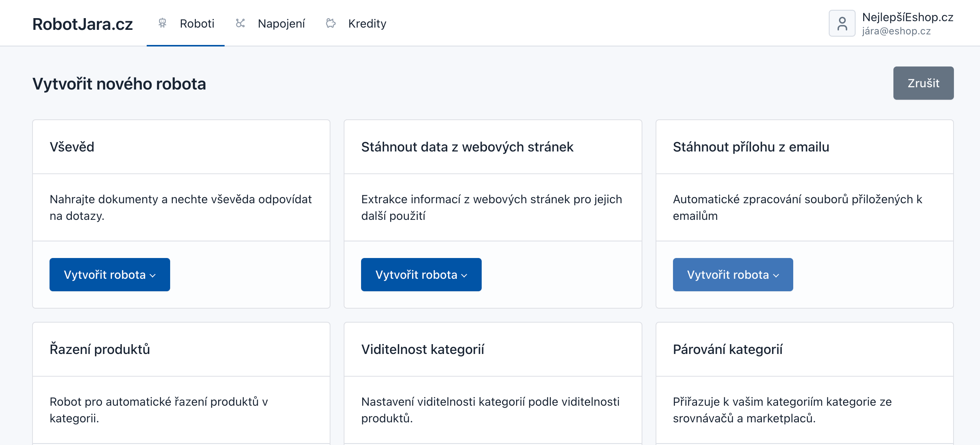Click the RobotJara.cz logo
The height and width of the screenshot is (445, 980).
click(x=82, y=24)
